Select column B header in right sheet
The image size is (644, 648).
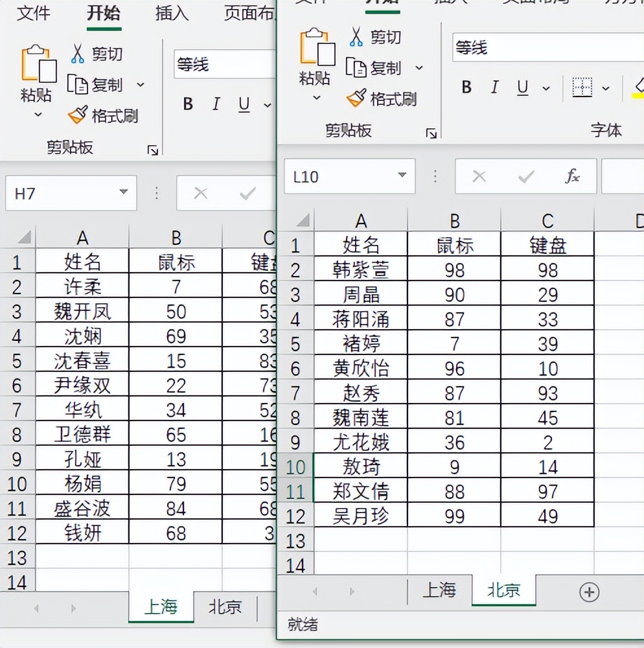click(x=454, y=221)
